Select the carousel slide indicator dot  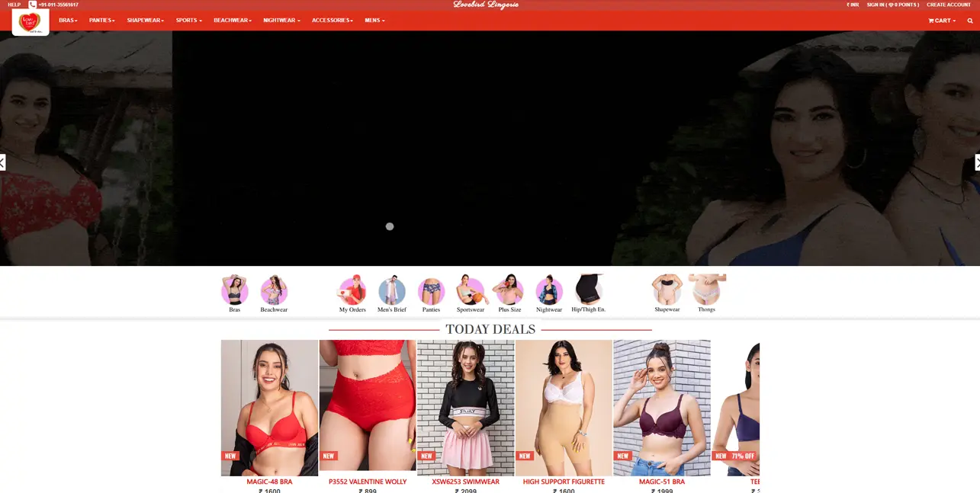390,226
